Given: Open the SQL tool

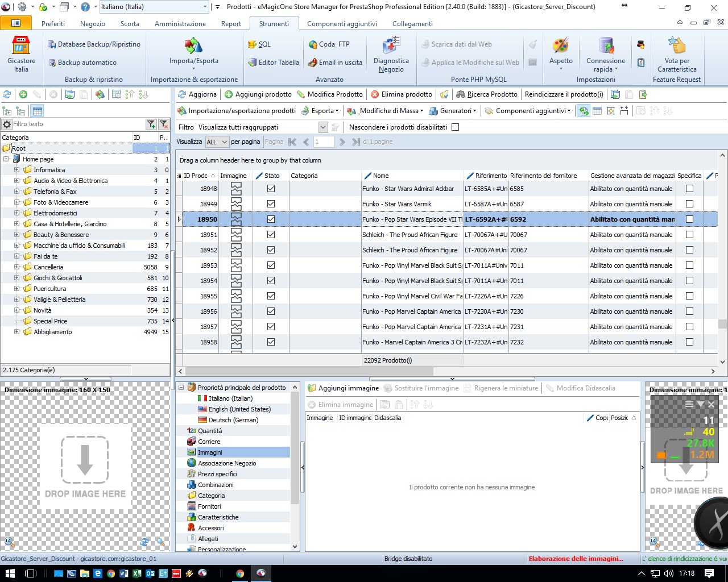Looking at the screenshot, I should (259, 44).
